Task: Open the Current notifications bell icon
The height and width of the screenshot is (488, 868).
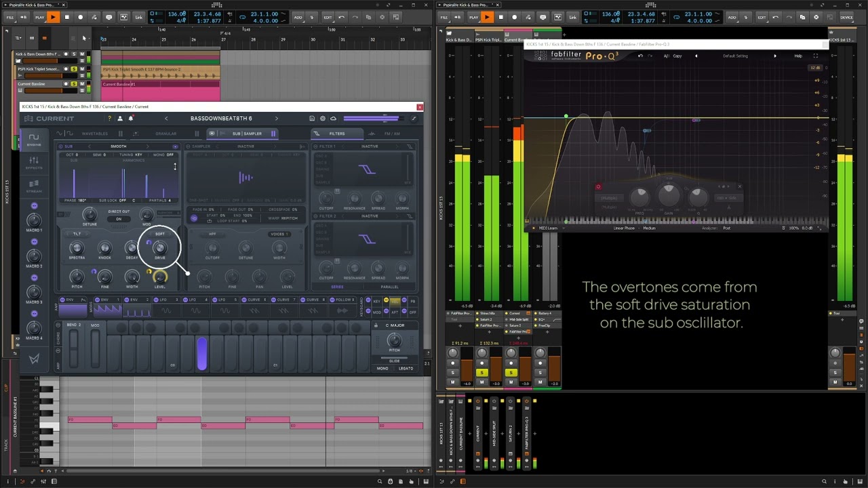Action: 131,119
